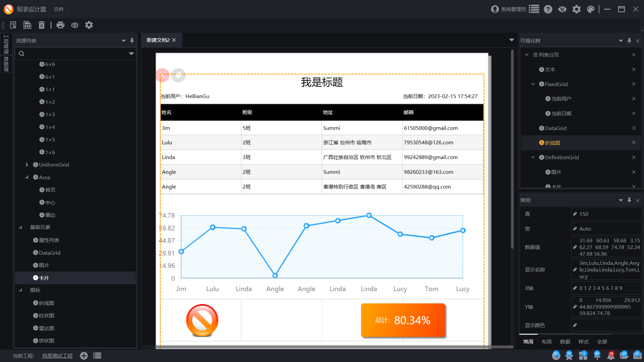Open the resource search dropdown arrow
This screenshot has width=644, height=362.
(x=131, y=54)
